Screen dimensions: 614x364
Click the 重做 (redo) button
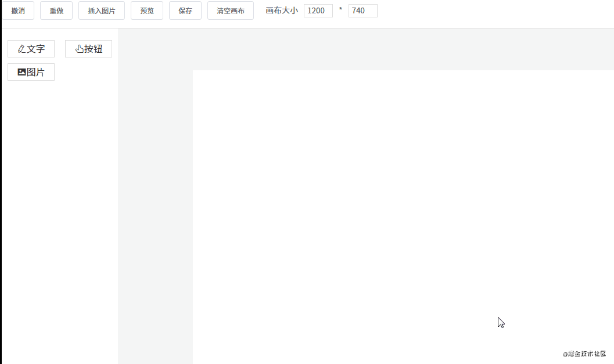[x=56, y=10]
